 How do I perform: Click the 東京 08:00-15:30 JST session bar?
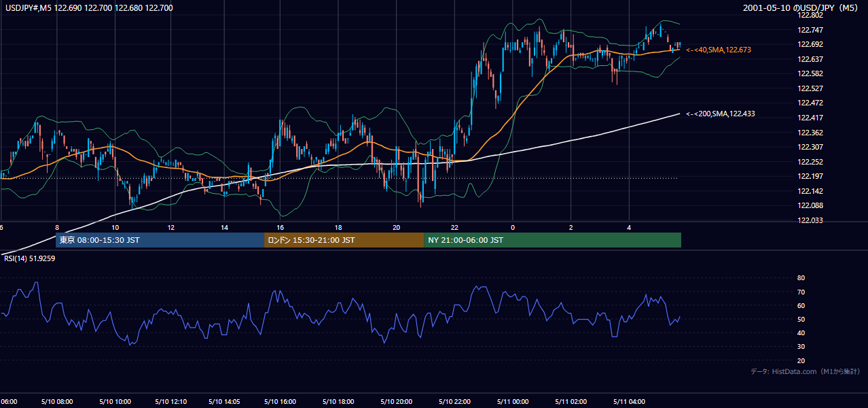point(160,240)
